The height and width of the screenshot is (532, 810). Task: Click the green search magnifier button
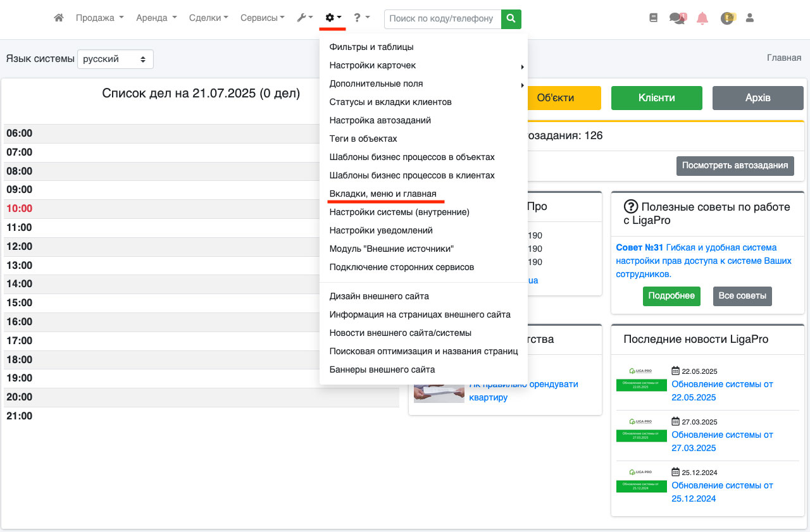[x=511, y=19]
